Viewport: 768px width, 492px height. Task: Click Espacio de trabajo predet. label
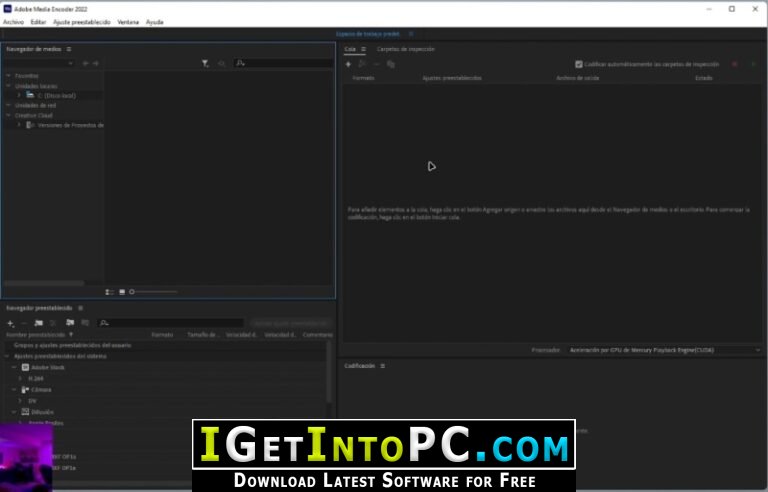click(x=368, y=34)
